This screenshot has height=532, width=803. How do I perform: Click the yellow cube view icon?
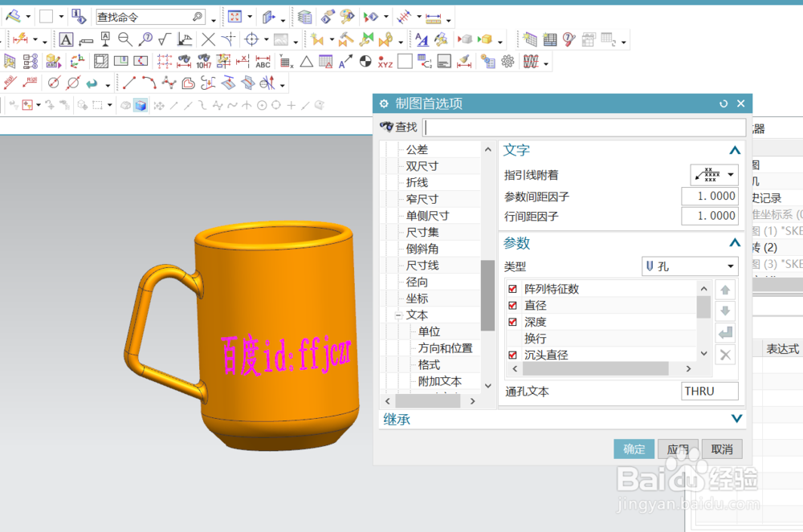point(485,39)
